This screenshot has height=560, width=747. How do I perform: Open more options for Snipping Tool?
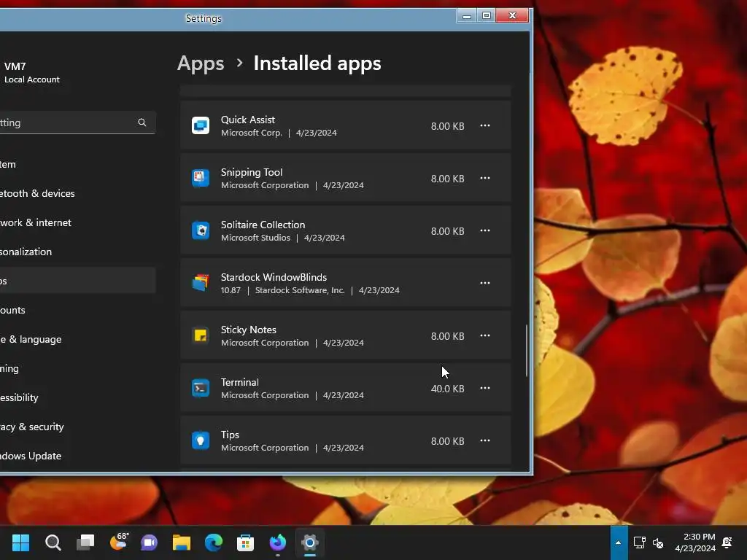pos(485,178)
